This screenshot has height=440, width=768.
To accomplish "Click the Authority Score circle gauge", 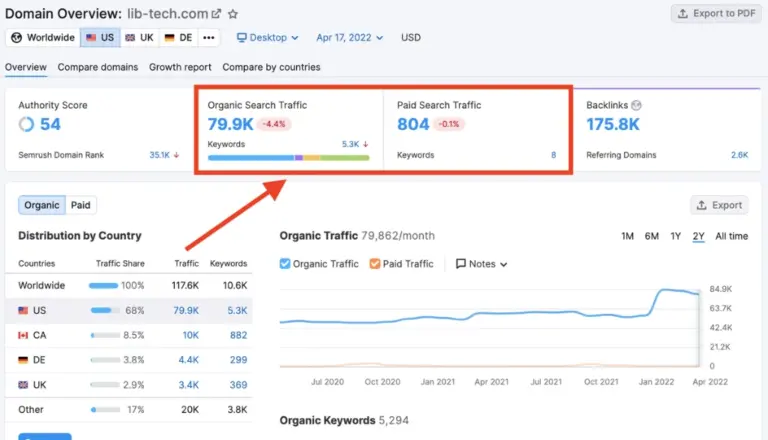I will tap(26, 124).
